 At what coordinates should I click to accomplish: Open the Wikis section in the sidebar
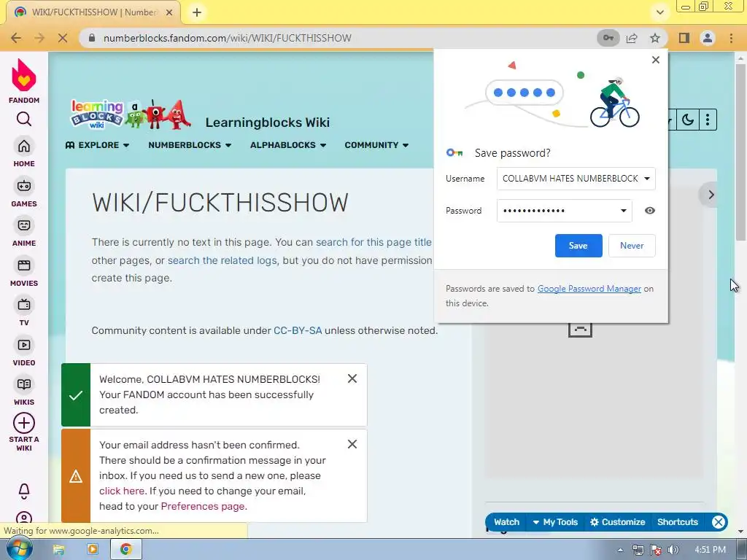[24, 391]
